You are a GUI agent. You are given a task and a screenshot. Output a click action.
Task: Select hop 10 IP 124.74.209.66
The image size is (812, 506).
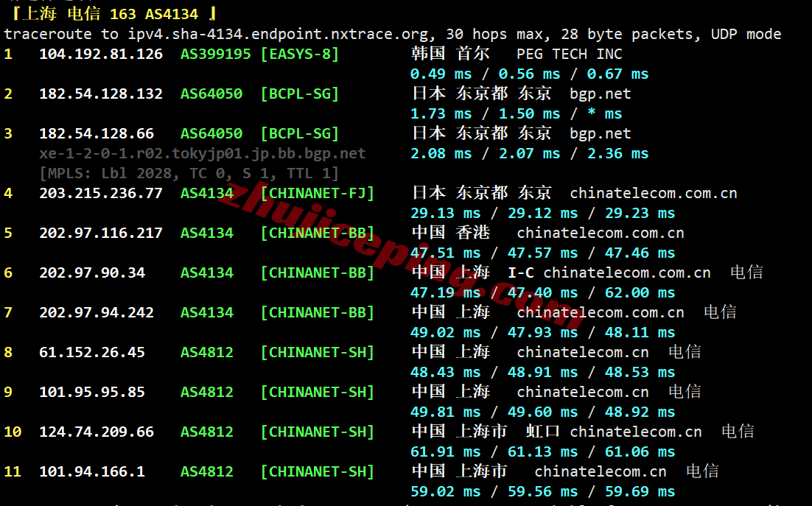[97, 432]
